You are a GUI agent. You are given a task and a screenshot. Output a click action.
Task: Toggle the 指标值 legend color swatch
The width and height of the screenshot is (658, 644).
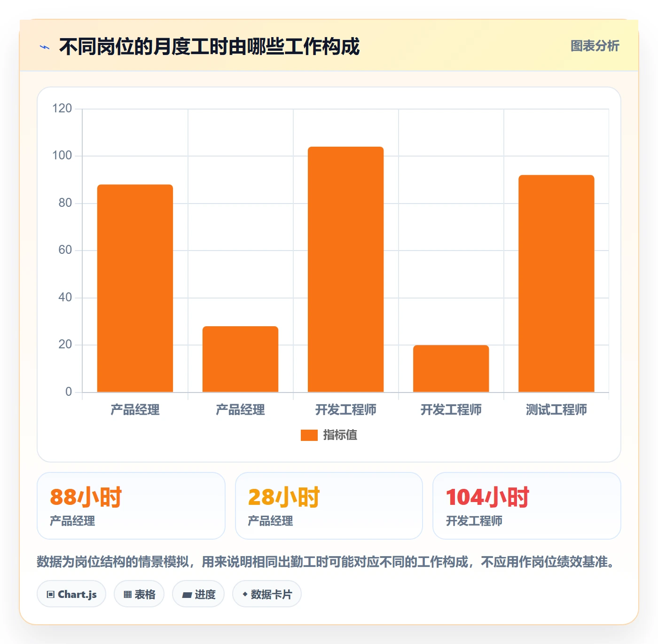point(309,435)
